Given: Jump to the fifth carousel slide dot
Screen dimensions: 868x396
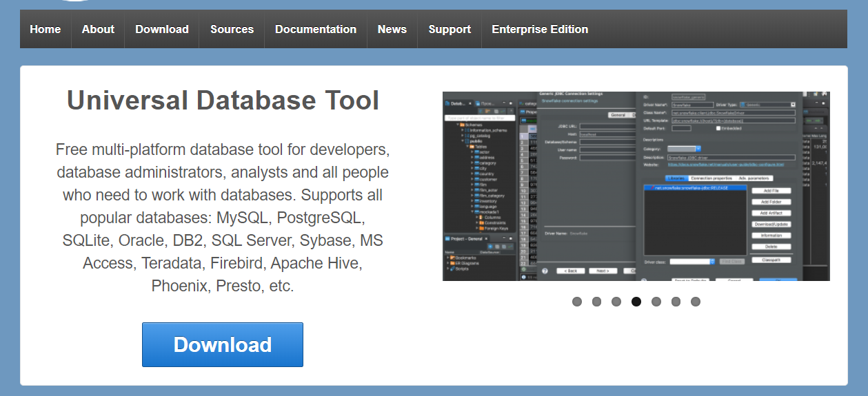Looking at the screenshot, I should tap(656, 302).
